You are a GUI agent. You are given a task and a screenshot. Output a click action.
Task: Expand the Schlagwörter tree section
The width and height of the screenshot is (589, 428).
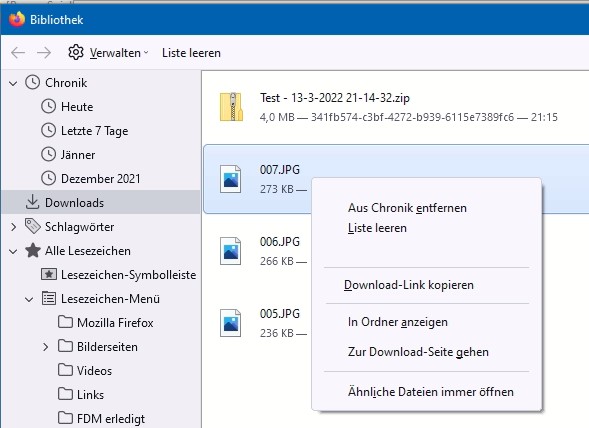click(x=14, y=227)
